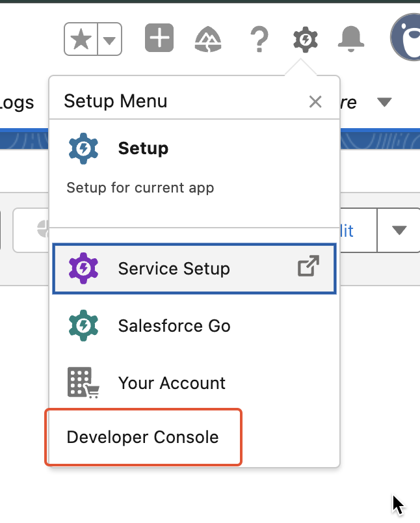Click the external link icon on Service Setup
This screenshot has width=420, height=523.
click(308, 267)
